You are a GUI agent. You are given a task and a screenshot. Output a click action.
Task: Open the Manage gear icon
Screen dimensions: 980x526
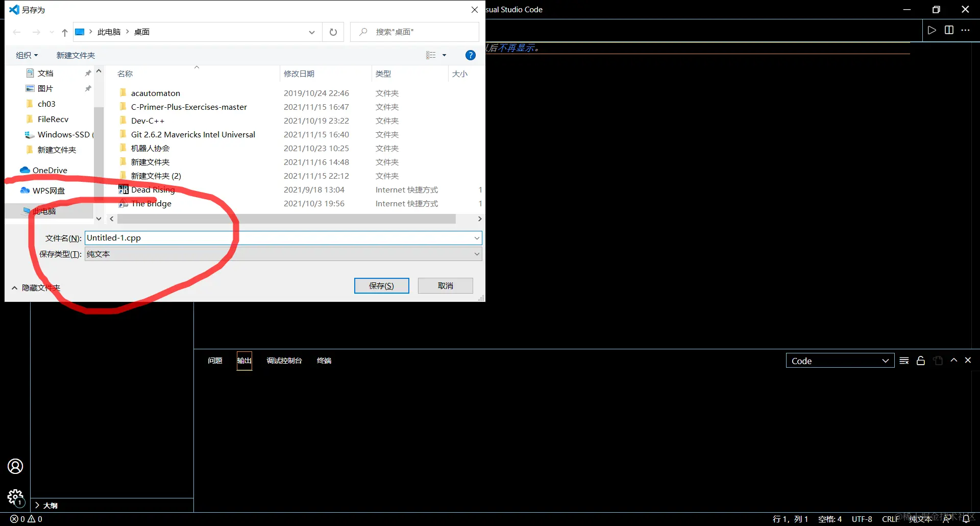[15, 497]
